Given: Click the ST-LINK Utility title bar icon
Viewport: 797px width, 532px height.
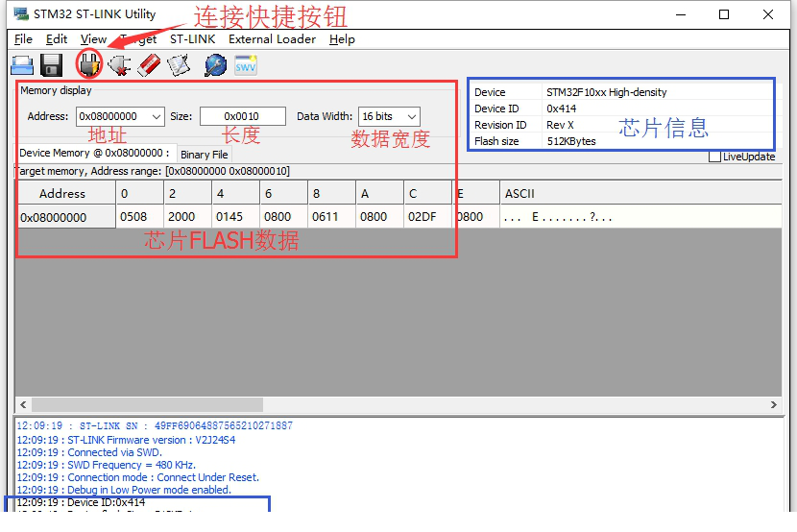Looking at the screenshot, I should click(x=21, y=13).
